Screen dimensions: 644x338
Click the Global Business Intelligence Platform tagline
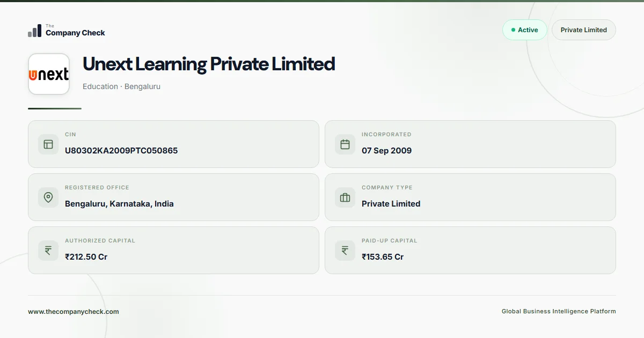tap(559, 312)
